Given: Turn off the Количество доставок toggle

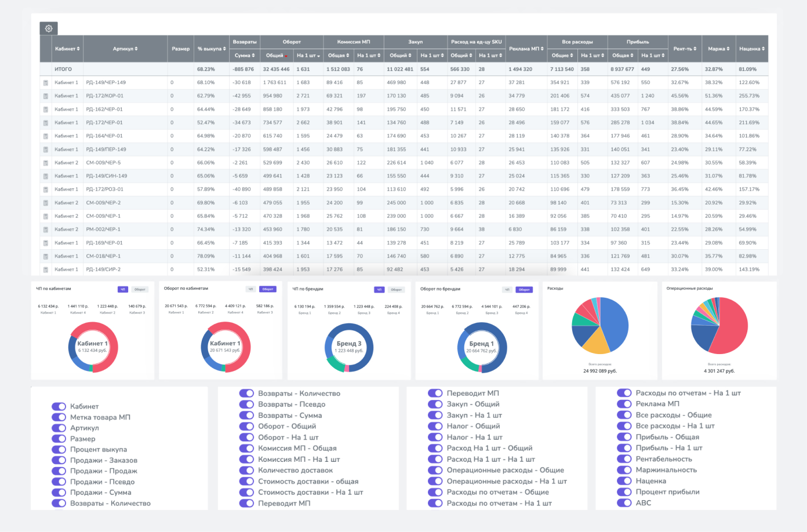Looking at the screenshot, I should point(246,471).
